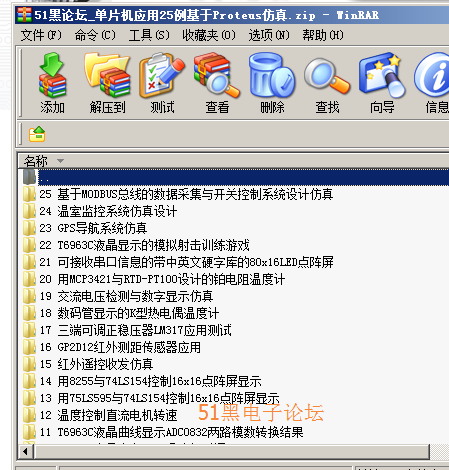Open the 查看 (View) toolbar icon
Viewport: 449px width, 470px height.
[x=217, y=76]
